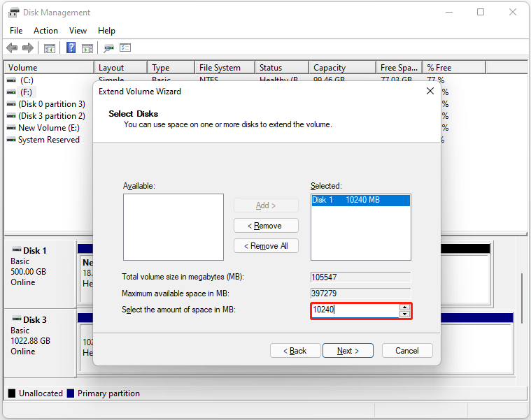Image resolution: width=531 pixels, height=420 pixels.
Task: Click the Forward arrow toolbar icon
Action: [x=28, y=48]
